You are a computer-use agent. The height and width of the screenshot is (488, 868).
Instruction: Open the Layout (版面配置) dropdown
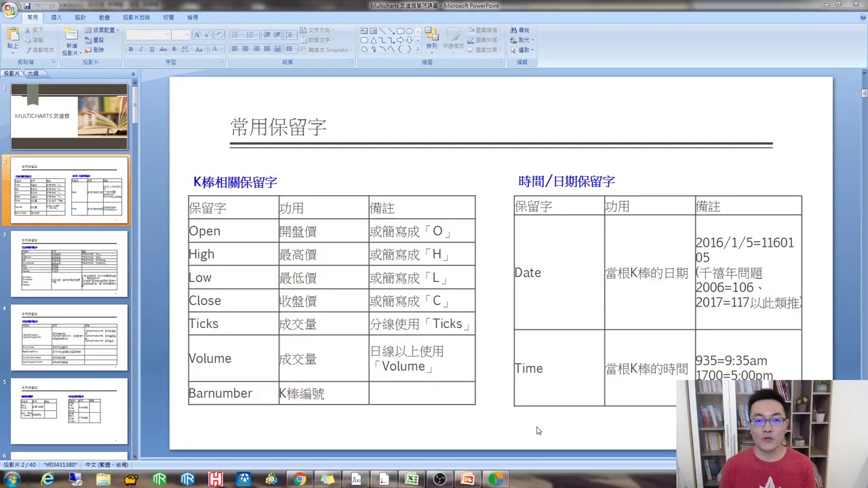(102, 30)
